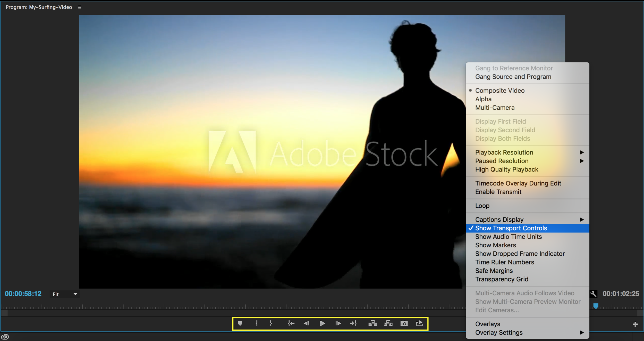Click the Add Marker button
This screenshot has height=341, width=644.
(x=240, y=323)
